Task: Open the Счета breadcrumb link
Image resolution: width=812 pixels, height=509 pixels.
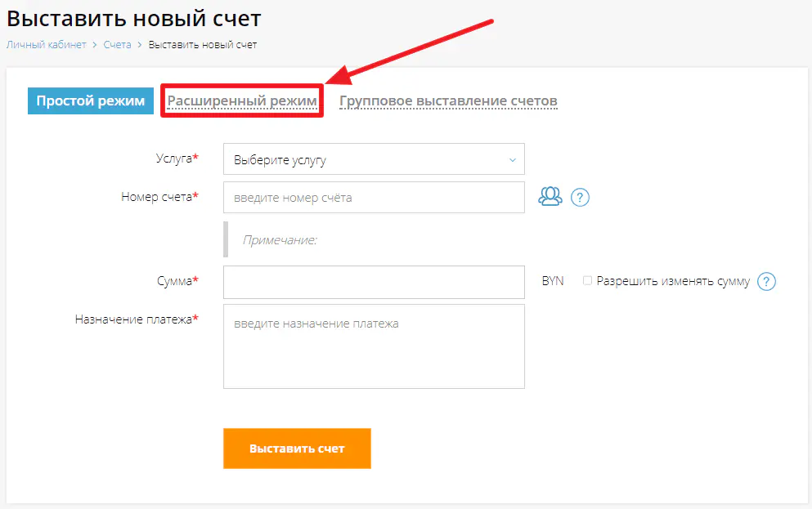Action: [117, 44]
